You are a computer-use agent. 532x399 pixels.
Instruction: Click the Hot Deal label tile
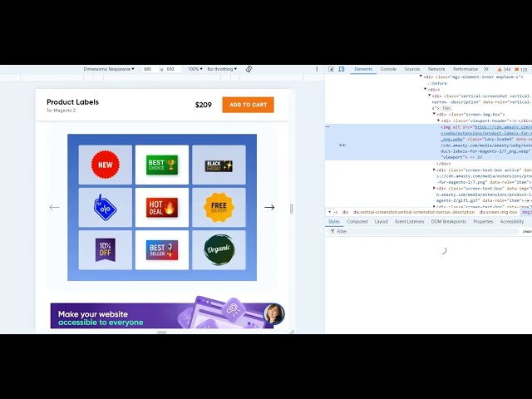pos(162,207)
